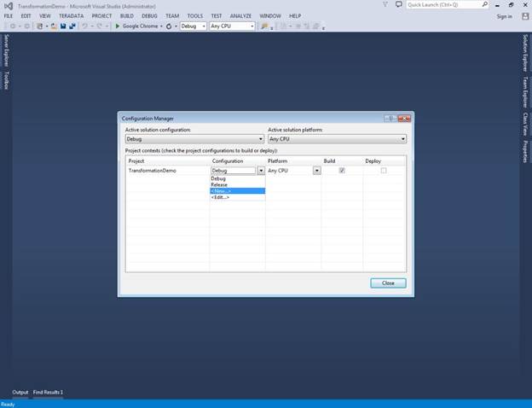This screenshot has height=408, width=532.
Task: Open the HELP menu
Action: click(295, 16)
